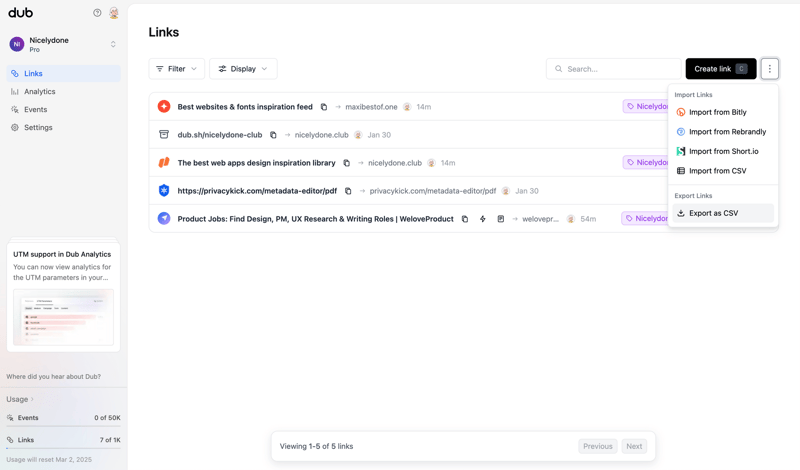Click the Search links field
800x470 pixels.
(614, 69)
